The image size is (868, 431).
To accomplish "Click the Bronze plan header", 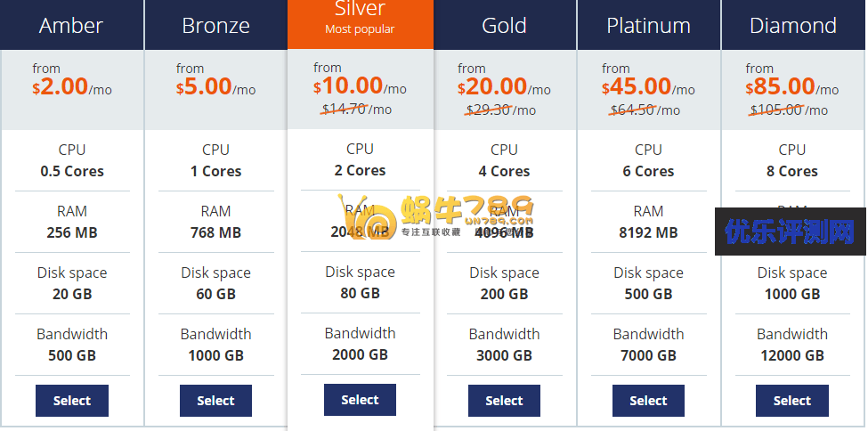I will pos(216,25).
